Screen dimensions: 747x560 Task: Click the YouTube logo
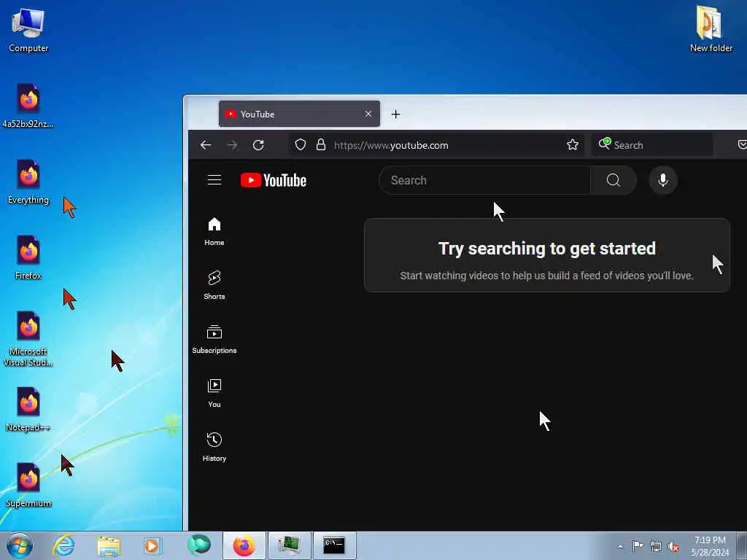coord(274,180)
